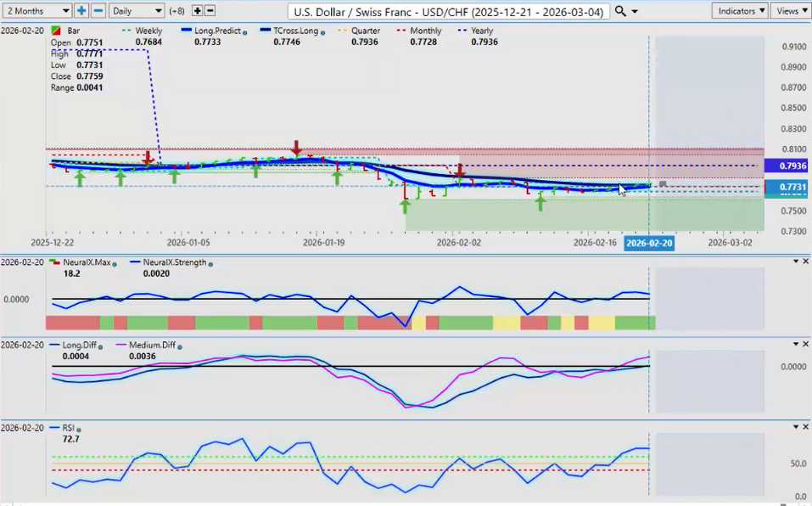
Task: Open the Daily interval dropdown
Action: click(137, 11)
